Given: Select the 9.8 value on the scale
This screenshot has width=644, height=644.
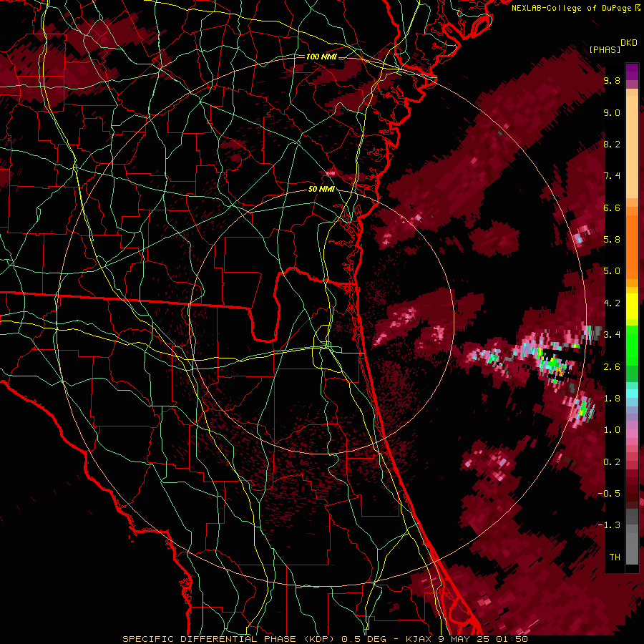Looking at the screenshot, I should pyautogui.click(x=612, y=81).
